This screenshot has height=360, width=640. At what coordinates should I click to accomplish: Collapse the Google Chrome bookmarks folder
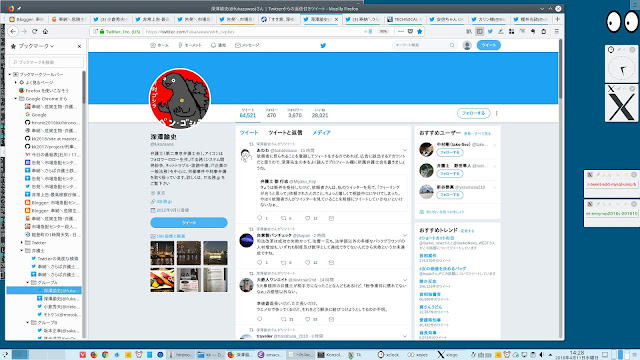pyautogui.click(x=16, y=98)
